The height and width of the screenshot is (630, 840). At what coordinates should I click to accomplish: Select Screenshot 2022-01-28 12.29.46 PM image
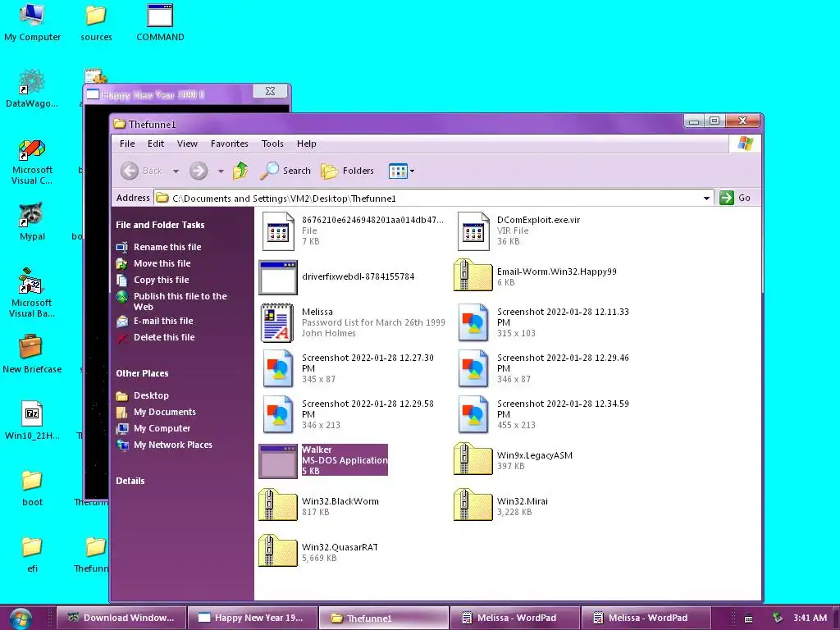coord(473,368)
